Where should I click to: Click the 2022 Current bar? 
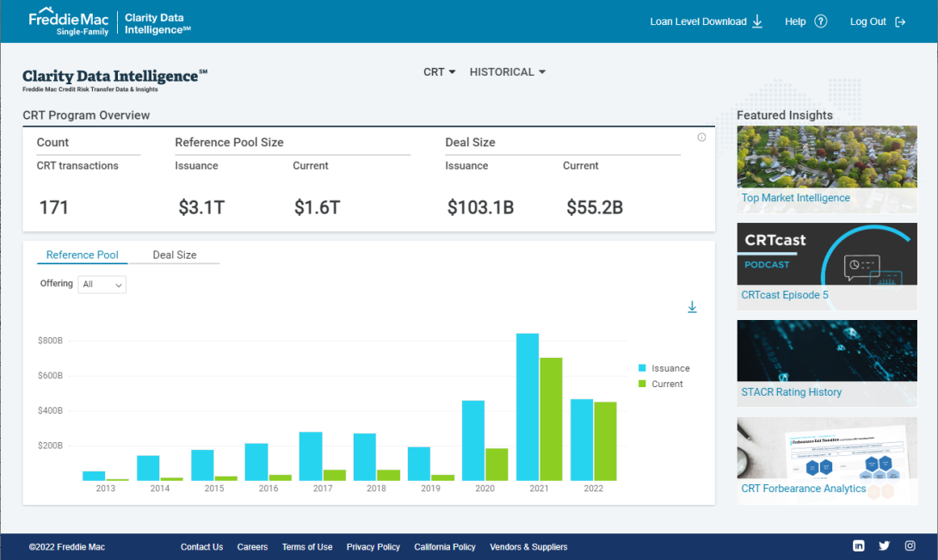click(605, 441)
